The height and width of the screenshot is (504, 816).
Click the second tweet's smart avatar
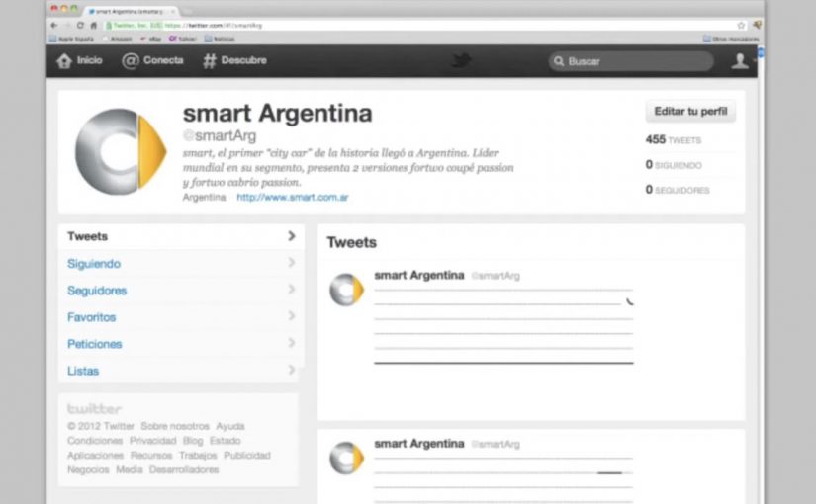click(x=346, y=458)
